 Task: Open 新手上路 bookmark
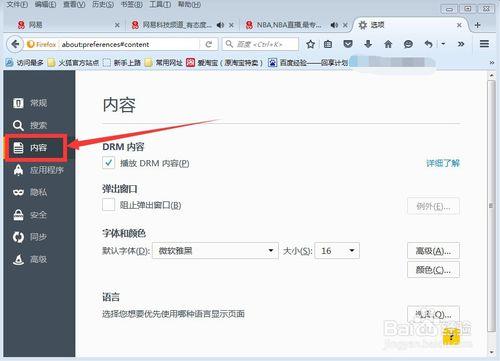click(x=122, y=62)
